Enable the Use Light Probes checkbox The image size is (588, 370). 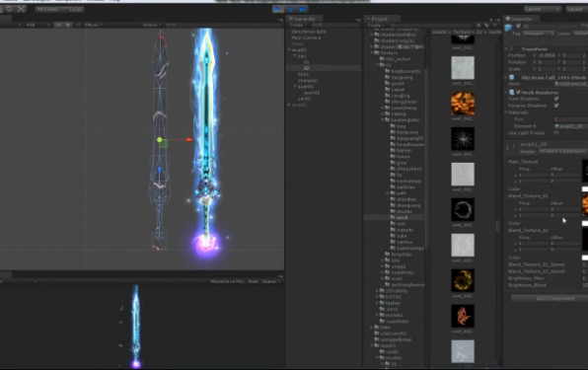[x=556, y=132]
